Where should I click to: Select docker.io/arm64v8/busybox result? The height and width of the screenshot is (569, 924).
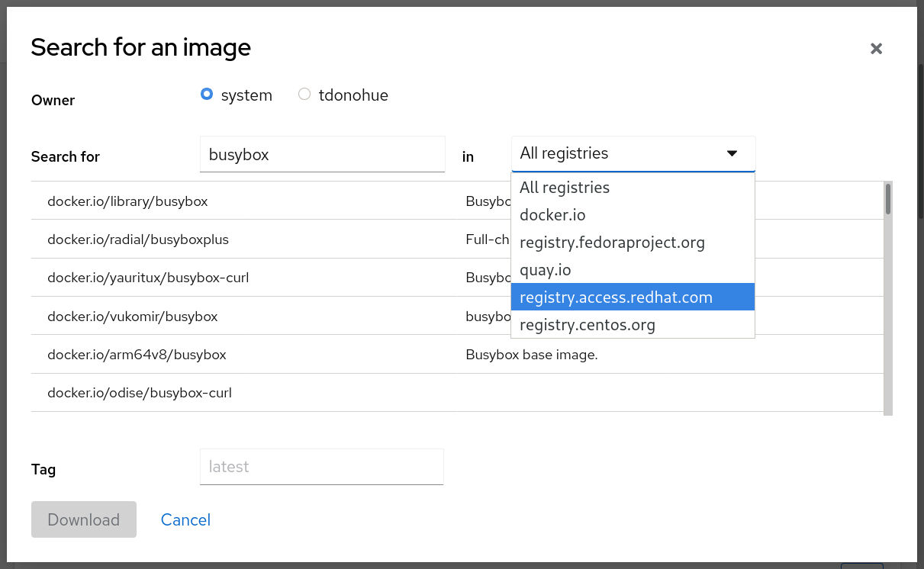pyautogui.click(x=457, y=355)
